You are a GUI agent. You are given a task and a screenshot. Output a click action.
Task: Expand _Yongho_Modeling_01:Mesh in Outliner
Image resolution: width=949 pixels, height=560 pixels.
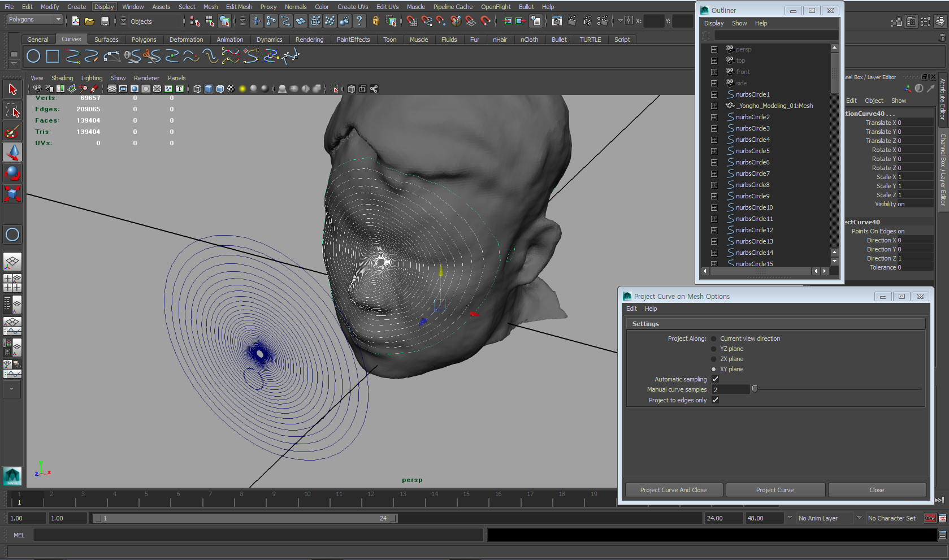pyautogui.click(x=714, y=106)
